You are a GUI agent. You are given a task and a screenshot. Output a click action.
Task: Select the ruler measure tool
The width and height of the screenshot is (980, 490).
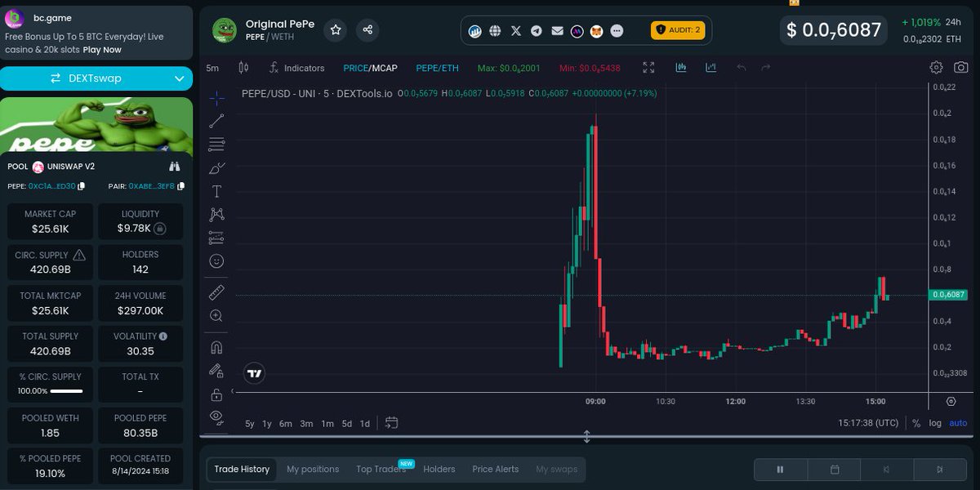tap(216, 292)
